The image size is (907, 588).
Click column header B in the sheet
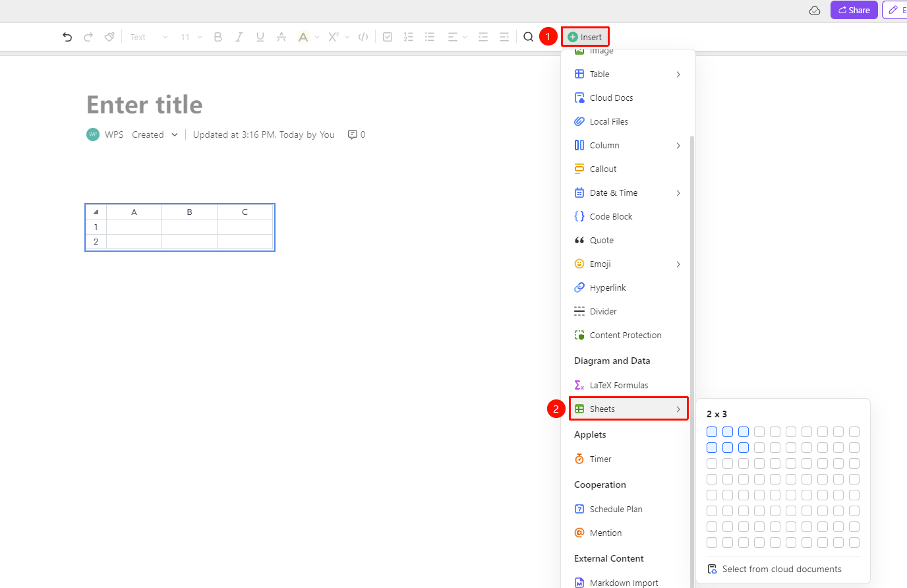[189, 212]
